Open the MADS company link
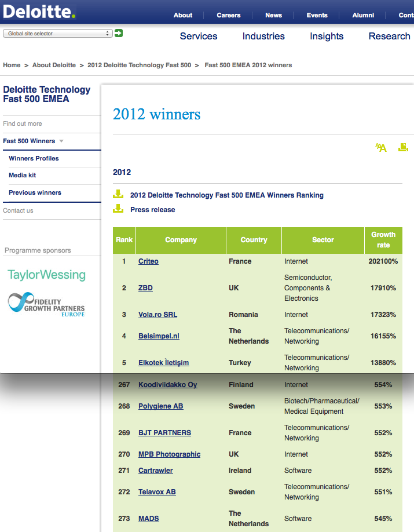414x532 pixels. pyautogui.click(x=148, y=519)
